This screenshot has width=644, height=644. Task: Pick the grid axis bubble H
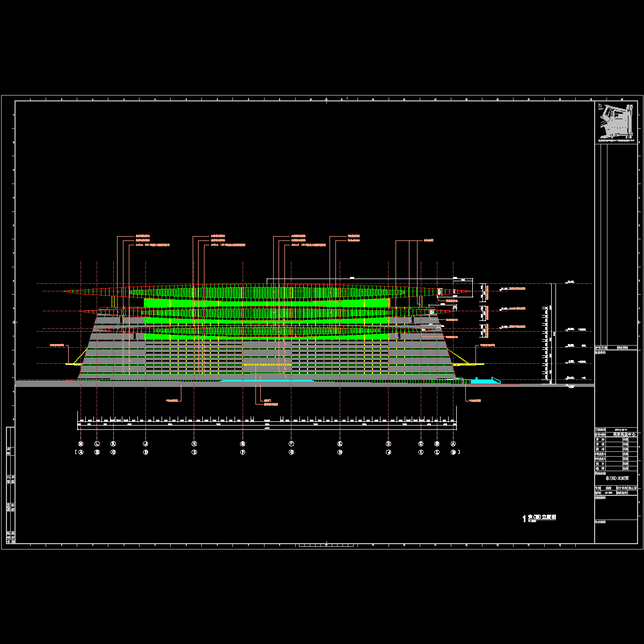(194, 444)
